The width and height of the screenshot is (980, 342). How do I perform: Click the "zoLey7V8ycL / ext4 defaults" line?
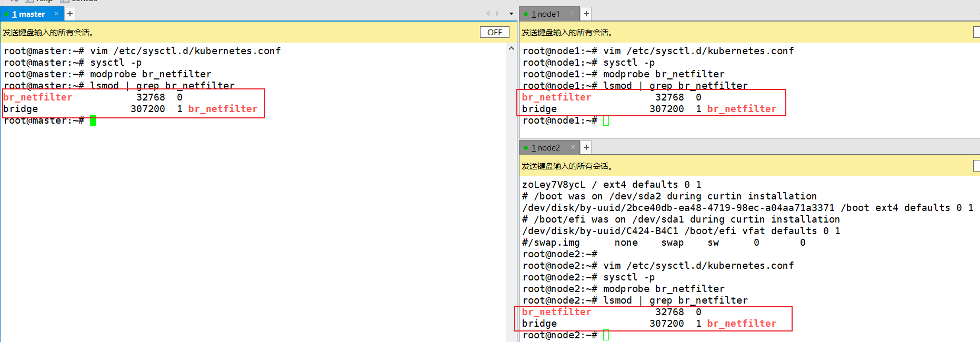pyautogui.click(x=612, y=185)
